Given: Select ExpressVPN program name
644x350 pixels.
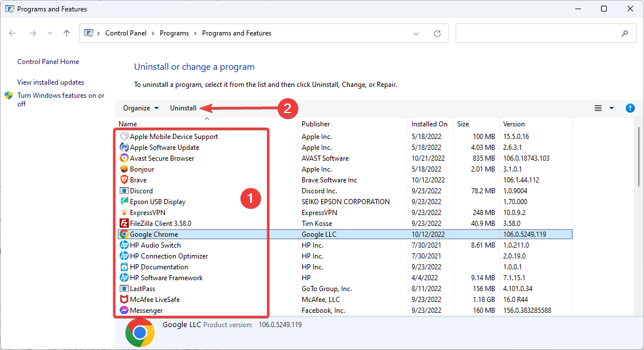Looking at the screenshot, I should click(x=148, y=213).
